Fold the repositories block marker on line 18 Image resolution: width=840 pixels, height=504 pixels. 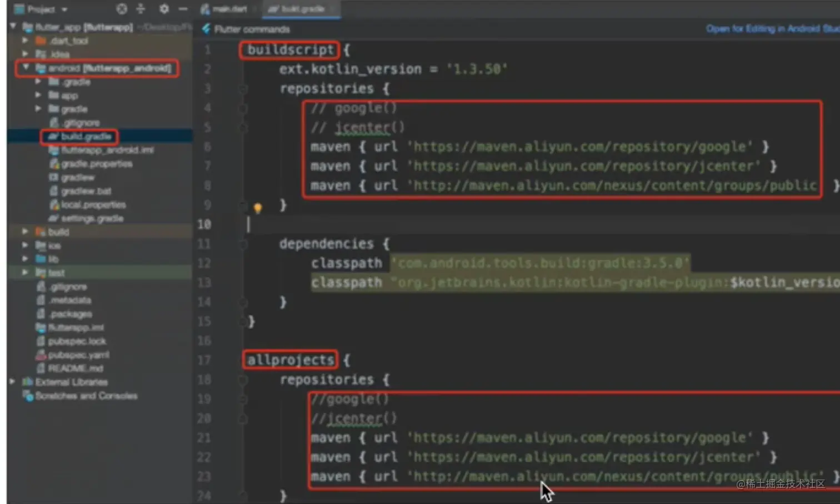243,380
